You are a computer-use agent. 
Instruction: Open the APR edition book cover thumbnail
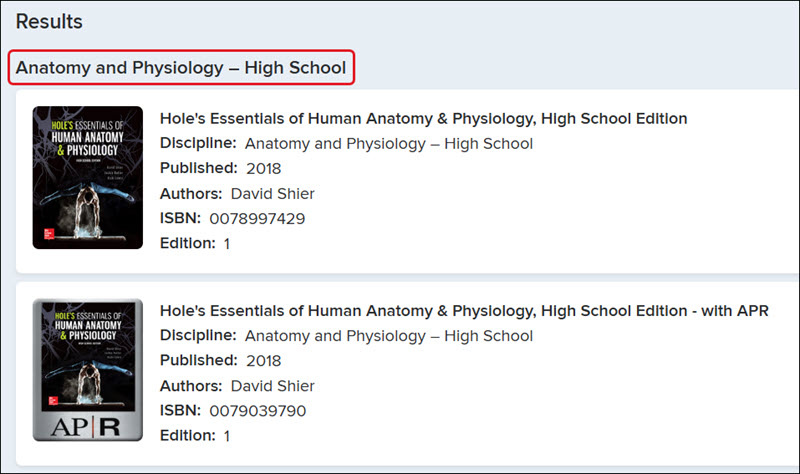(88, 370)
